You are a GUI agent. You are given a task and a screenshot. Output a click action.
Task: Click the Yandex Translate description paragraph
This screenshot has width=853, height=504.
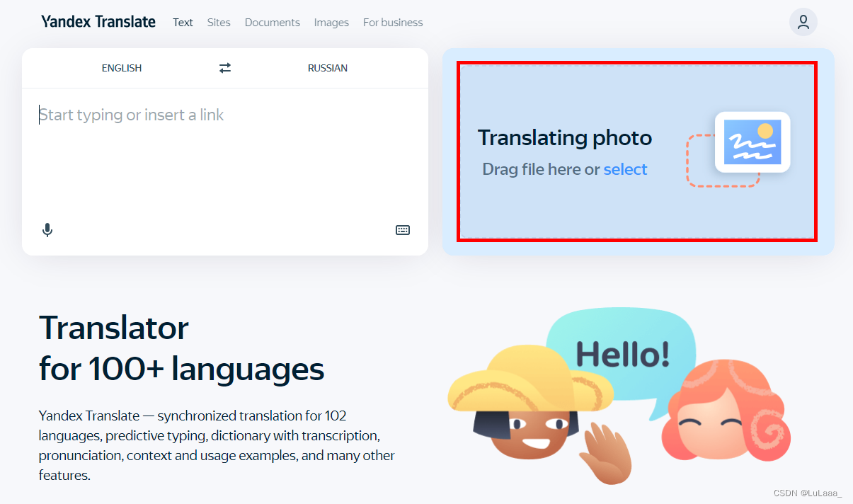click(x=217, y=445)
